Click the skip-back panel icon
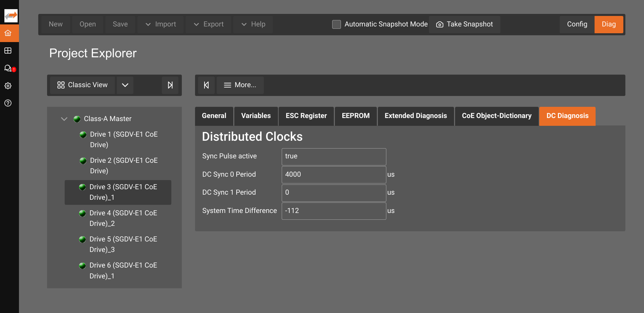Image resolution: width=644 pixels, height=313 pixels. coord(206,85)
